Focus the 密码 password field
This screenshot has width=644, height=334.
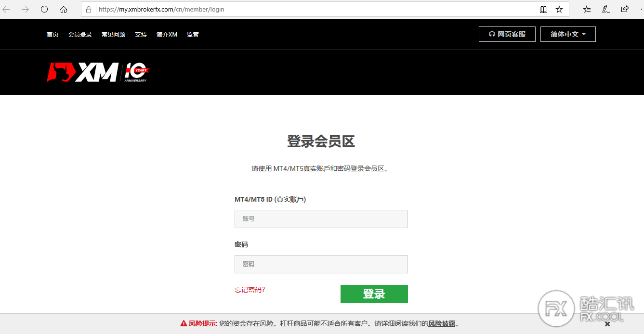(x=321, y=264)
